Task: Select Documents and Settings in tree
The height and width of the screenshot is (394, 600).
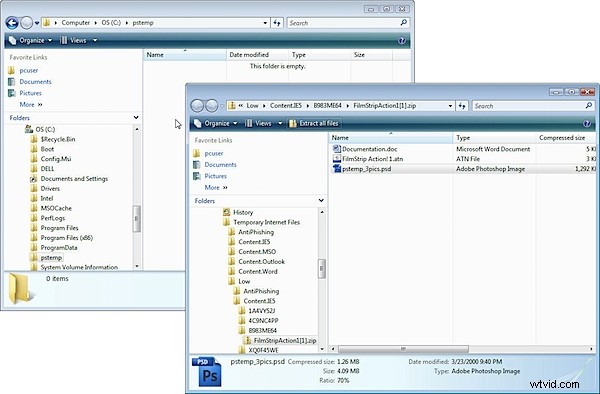Action: pos(74,179)
